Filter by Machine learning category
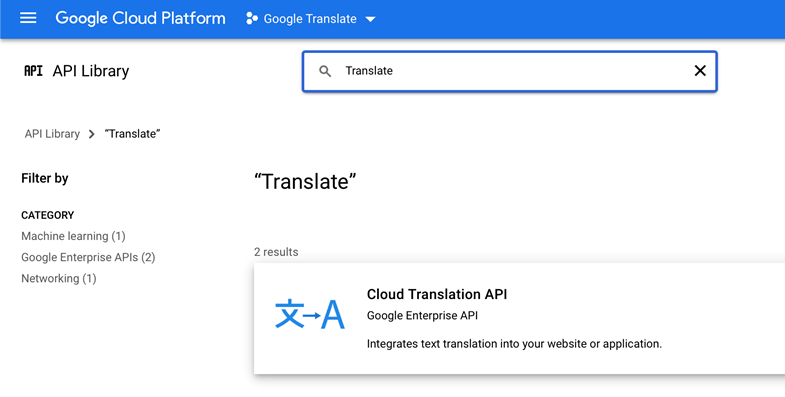This screenshot has width=785, height=397. pos(73,236)
